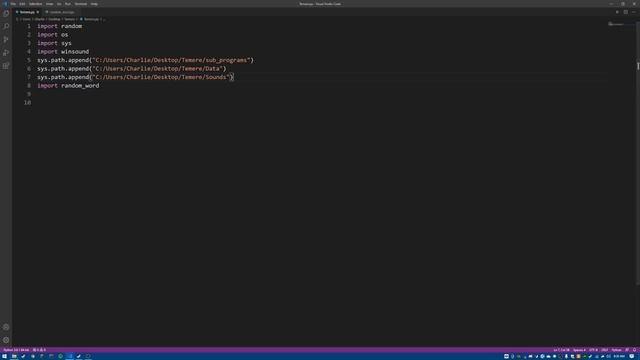Click the 'import sys' line
Screen dimensions: 640x360
[x=54, y=43]
